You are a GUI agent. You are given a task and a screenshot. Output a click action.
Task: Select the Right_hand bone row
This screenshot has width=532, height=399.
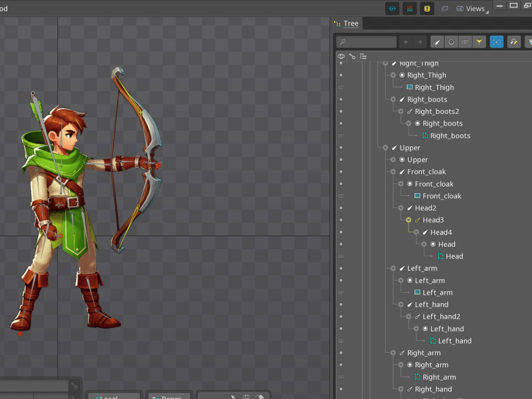pos(433,389)
